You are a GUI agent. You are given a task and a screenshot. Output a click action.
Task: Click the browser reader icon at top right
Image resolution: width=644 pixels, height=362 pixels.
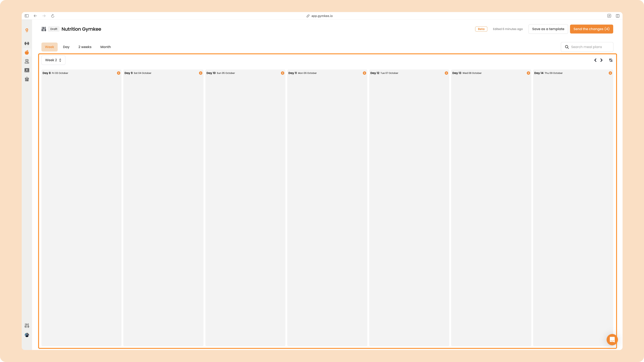(x=609, y=16)
